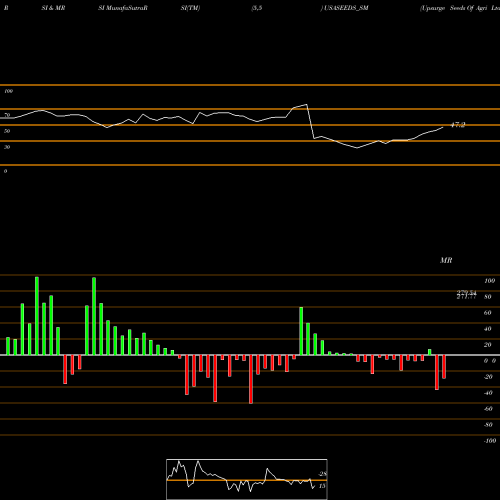This screenshot has height=500, width=500.
Task: Click the "SI(TM)" header label
Action: 190,8
